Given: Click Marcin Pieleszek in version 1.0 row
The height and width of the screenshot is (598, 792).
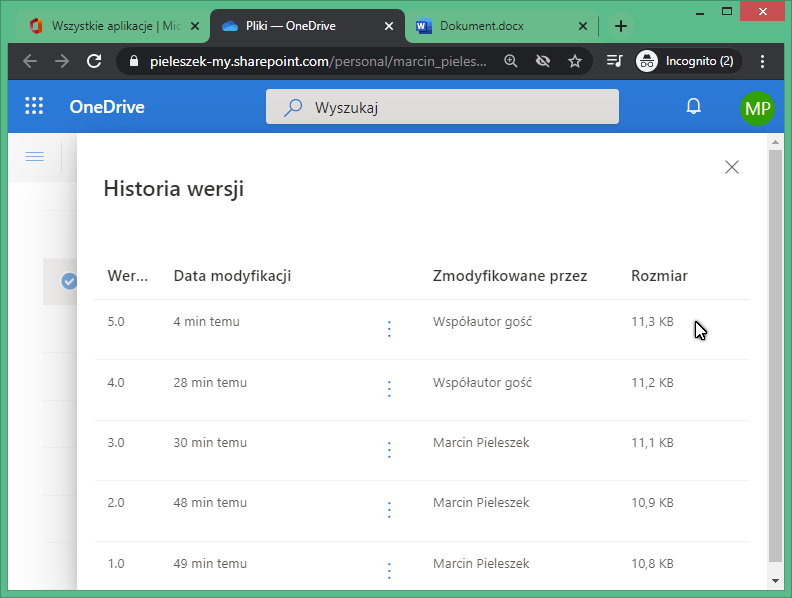Looking at the screenshot, I should (481, 563).
